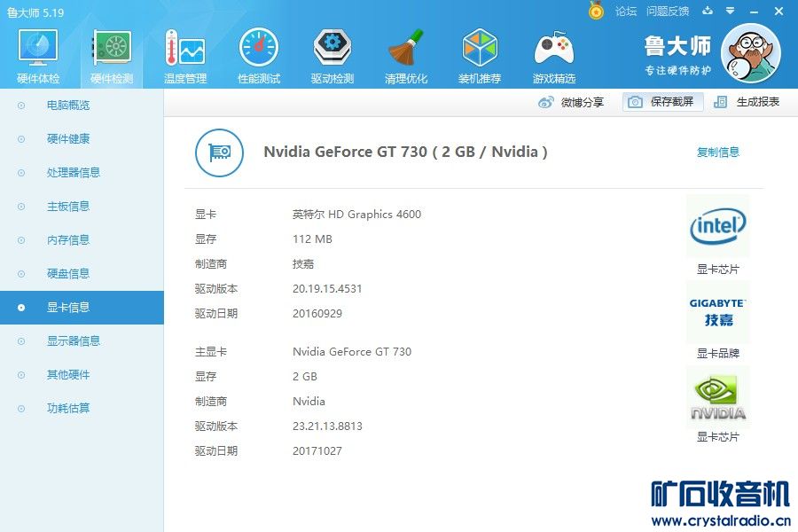The width and height of the screenshot is (798, 532).
Task: Click 保存截屏 to save screenshot
Action: (662, 102)
